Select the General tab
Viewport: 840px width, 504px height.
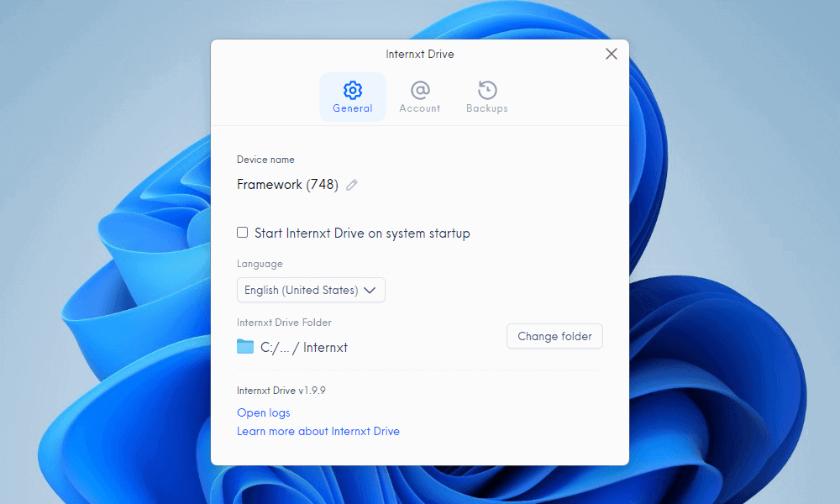point(353,97)
